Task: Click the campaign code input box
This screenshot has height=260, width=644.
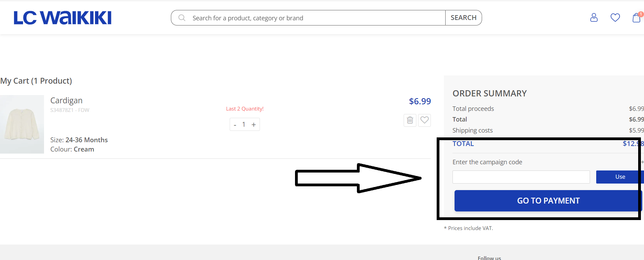Action: coord(521,177)
